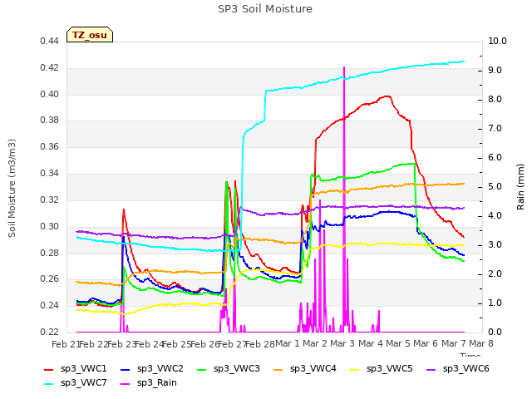Screen dimensions: 532x399
Task: Click purple color marker for sp3_VWC6
Action: (431, 369)
